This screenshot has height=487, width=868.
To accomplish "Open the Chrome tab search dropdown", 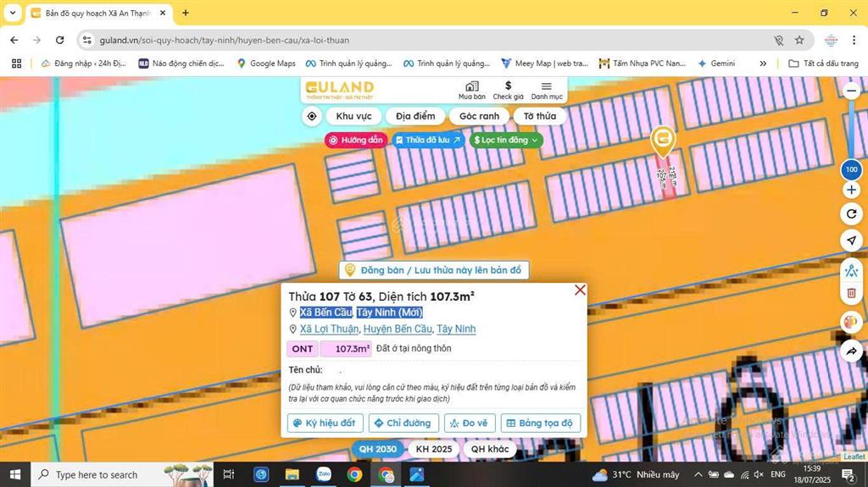I will [13, 13].
